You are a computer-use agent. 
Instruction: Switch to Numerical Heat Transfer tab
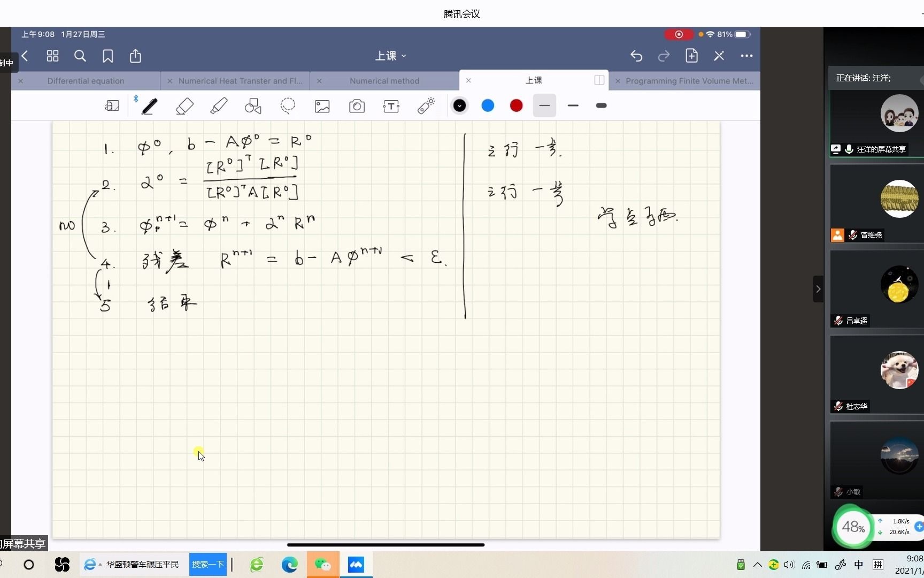[240, 81]
